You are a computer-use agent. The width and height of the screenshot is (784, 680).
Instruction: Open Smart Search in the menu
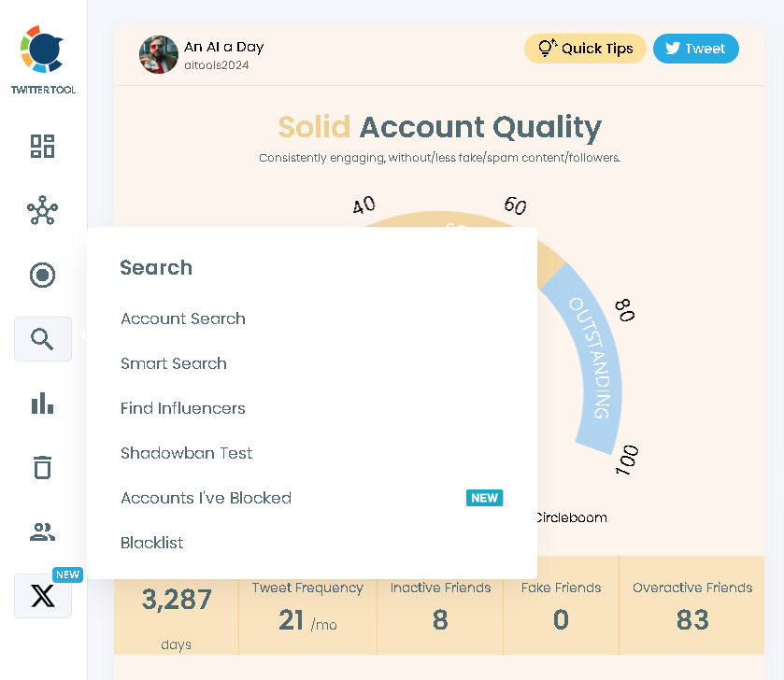pyautogui.click(x=174, y=363)
